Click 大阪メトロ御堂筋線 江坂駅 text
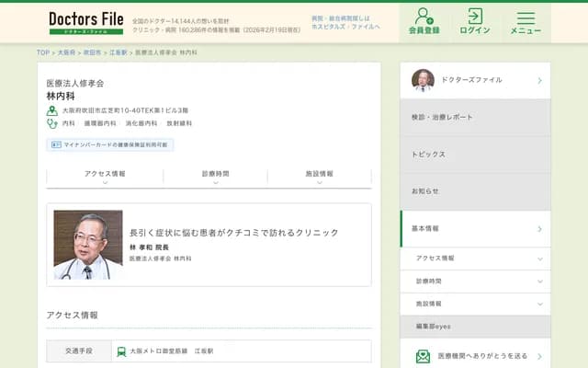The width and height of the screenshot is (588, 368). (172, 351)
